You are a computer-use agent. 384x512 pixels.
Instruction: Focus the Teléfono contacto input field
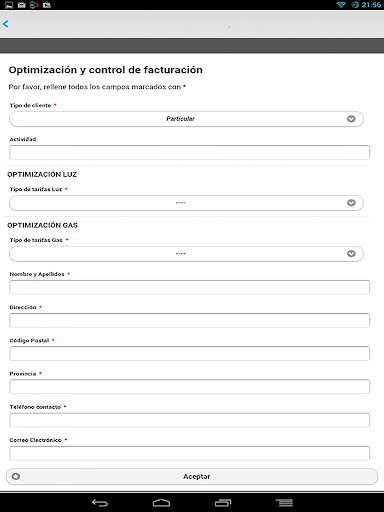point(189,420)
